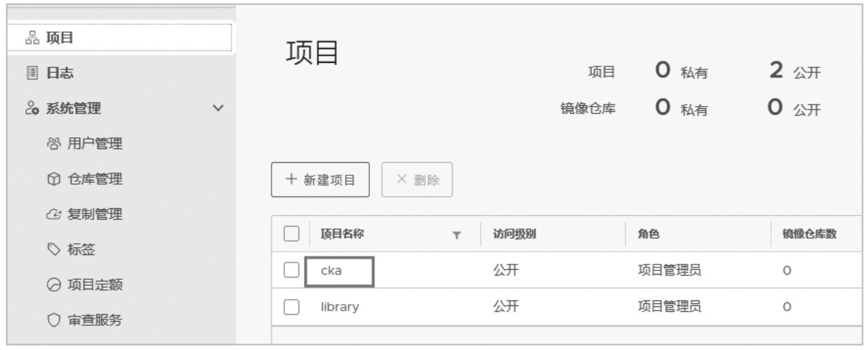
Task: Sort by the 访问级别 column header
Action: (514, 234)
